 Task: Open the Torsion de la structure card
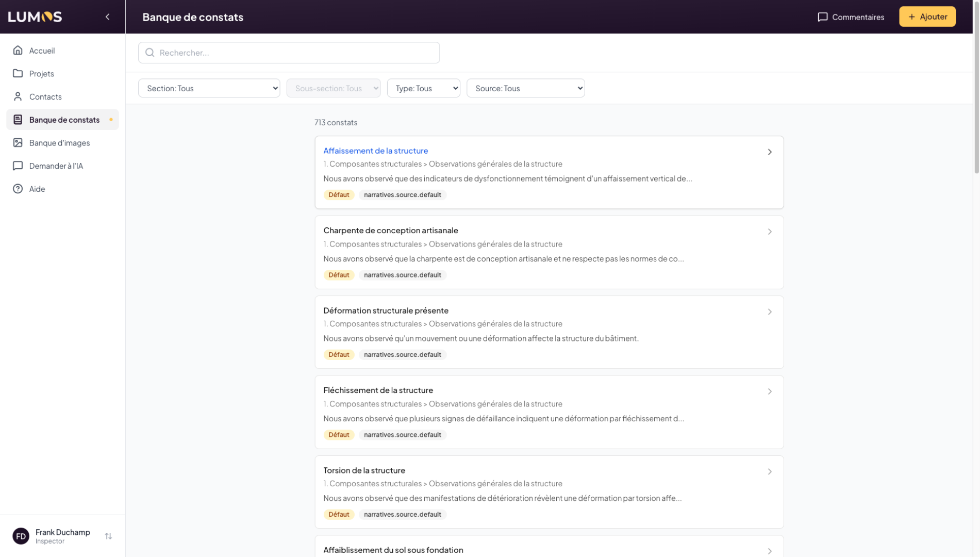549,492
